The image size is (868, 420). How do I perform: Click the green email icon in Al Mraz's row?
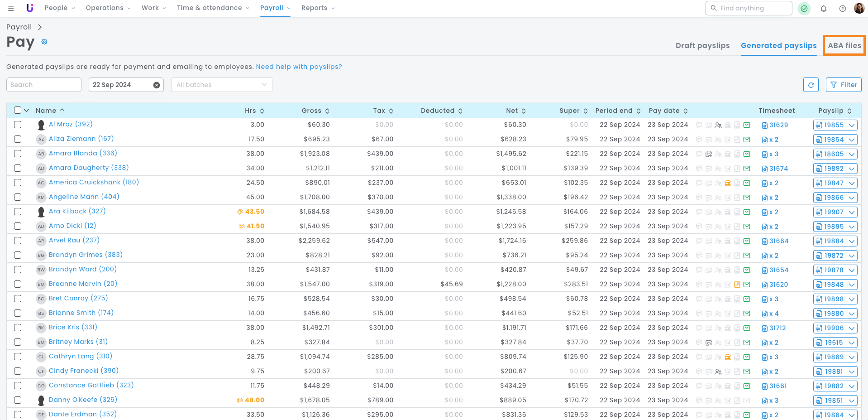747,125
